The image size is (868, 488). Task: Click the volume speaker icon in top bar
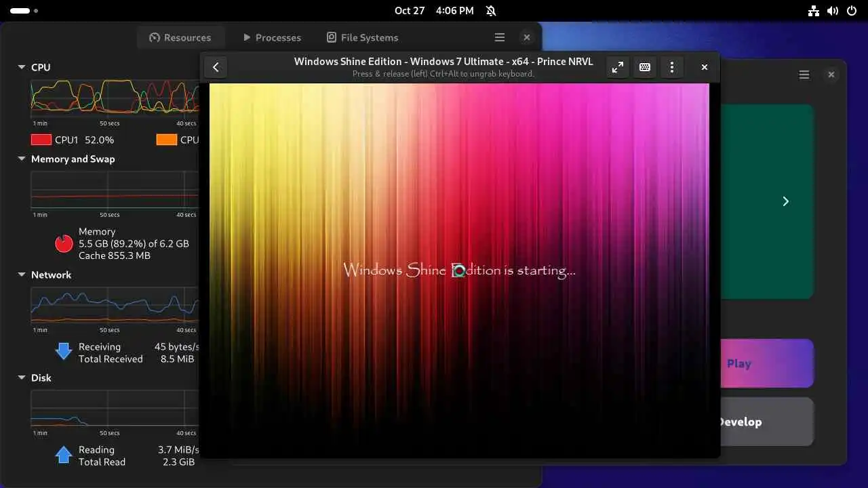(833, 11)
